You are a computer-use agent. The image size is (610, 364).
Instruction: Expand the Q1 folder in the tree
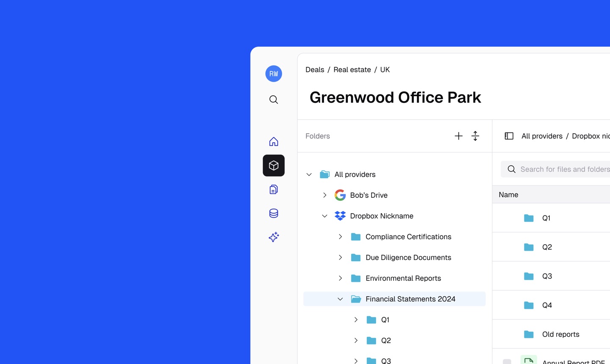(356, 320)
